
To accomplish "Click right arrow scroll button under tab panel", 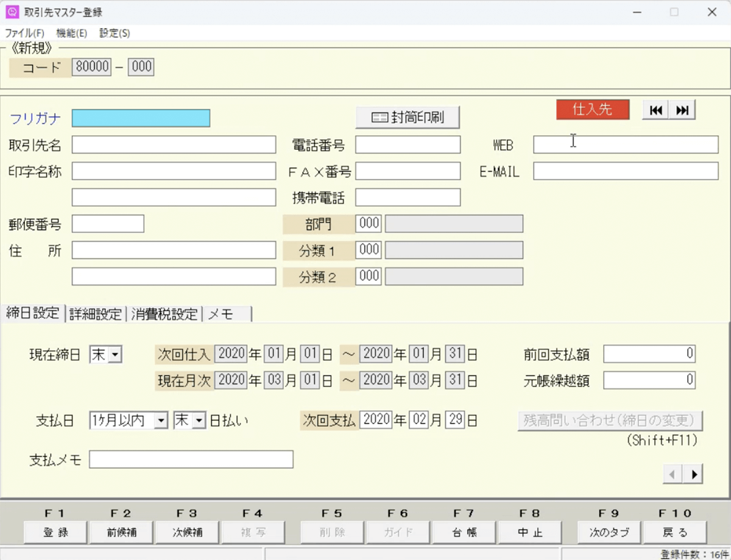I will [x=693, y=474].
